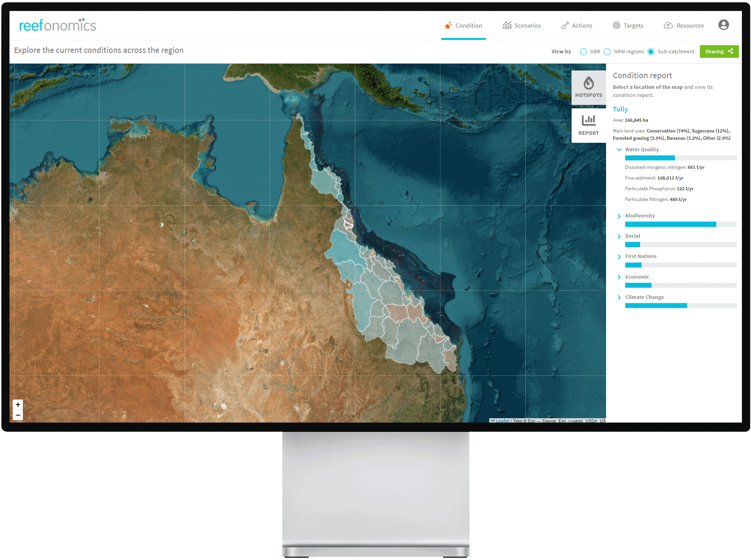Zoom out of the map with minus
The image size is (751, 560).
click(x=18, y=415)
